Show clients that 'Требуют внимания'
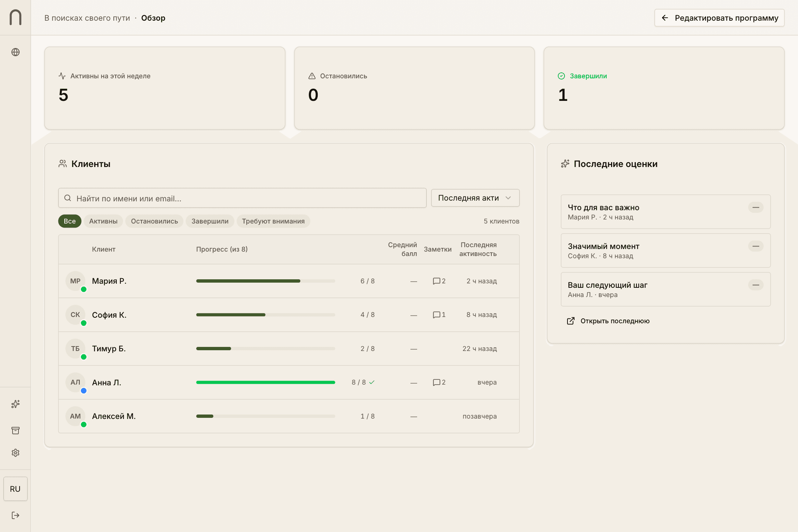Screen dimensions: 798x532 pos(273,221)
